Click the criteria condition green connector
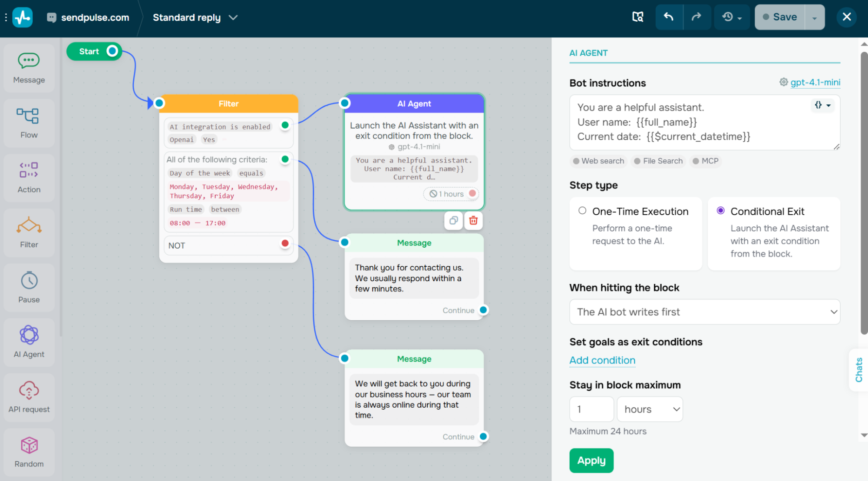The height and width of the screenshot is (481, 868). pyautogui.click(x=285, y=159)
